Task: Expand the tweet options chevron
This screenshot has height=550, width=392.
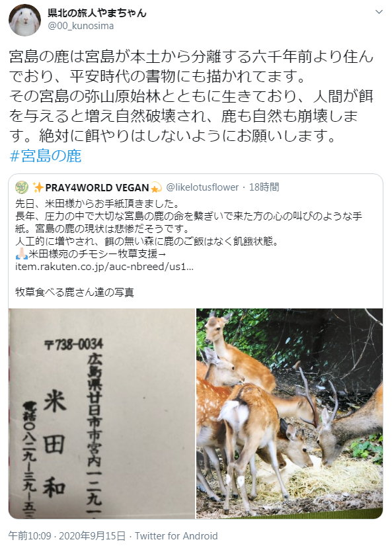Action: (379, 12)
